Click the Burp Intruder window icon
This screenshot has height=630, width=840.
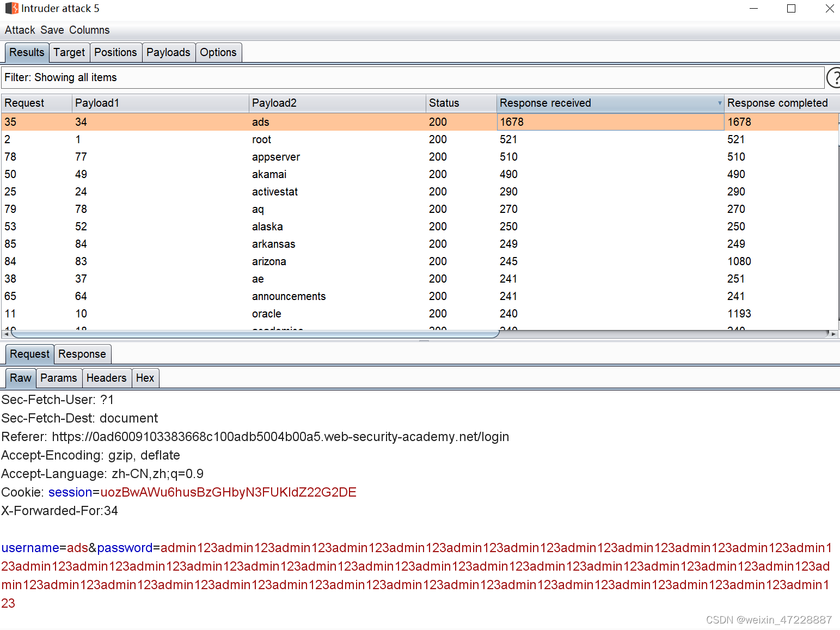11,8
